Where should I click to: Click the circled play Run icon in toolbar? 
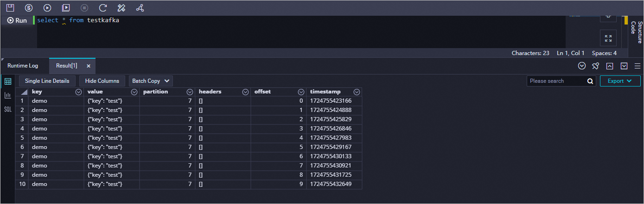[47, 7]
